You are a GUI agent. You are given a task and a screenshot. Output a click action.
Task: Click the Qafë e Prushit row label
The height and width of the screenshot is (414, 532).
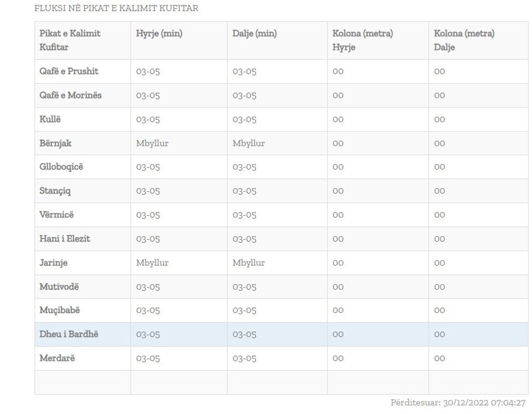pyautogui.click(x=69, y=72)
